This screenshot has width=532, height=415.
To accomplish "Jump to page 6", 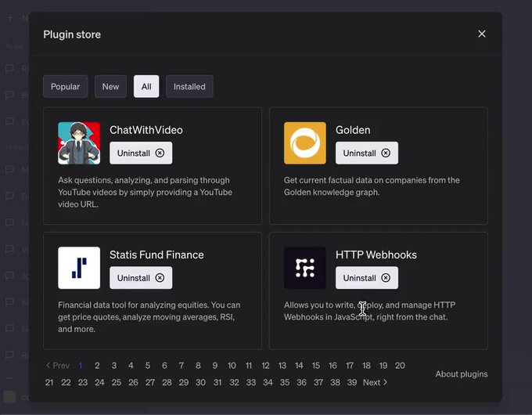I will click(164, 366).
